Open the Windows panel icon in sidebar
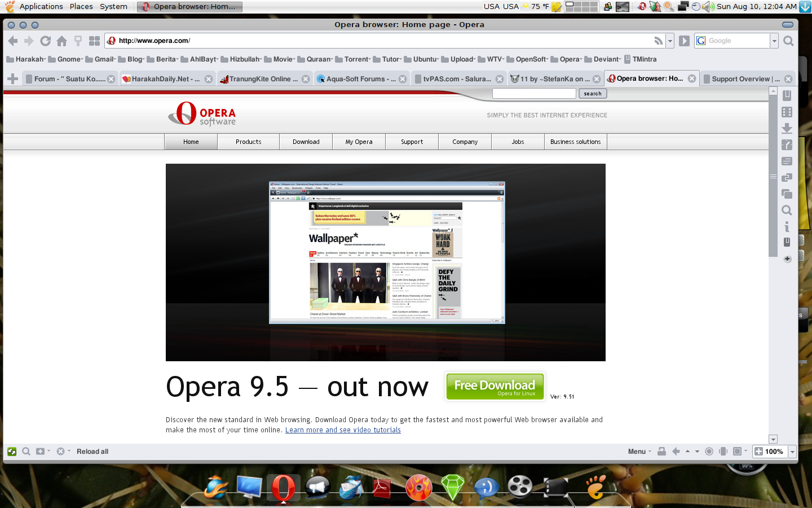 (x=787, y=194)
